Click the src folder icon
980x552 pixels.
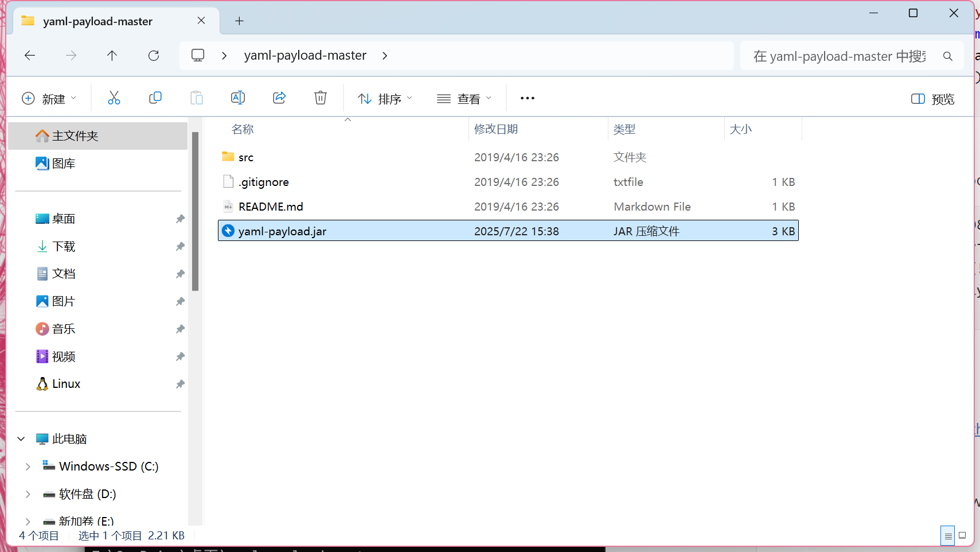pyautogui.click(x=228, y=157)
